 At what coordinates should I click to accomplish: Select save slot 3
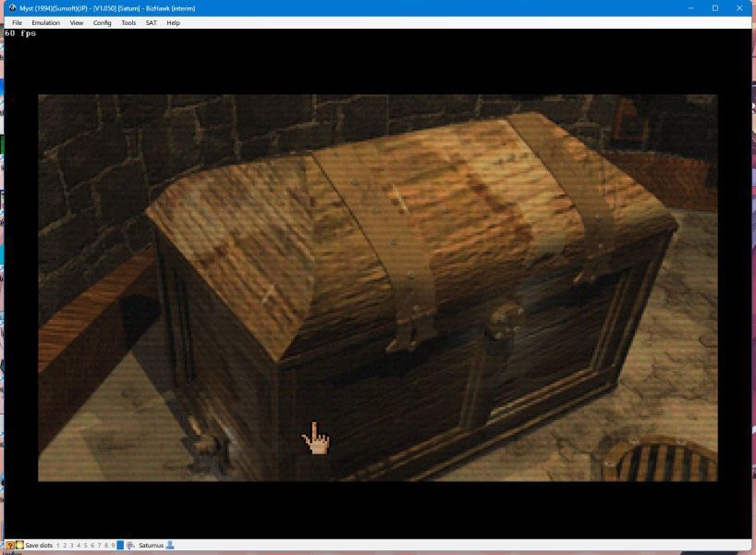pyautogui.click(x=72, y=546)
